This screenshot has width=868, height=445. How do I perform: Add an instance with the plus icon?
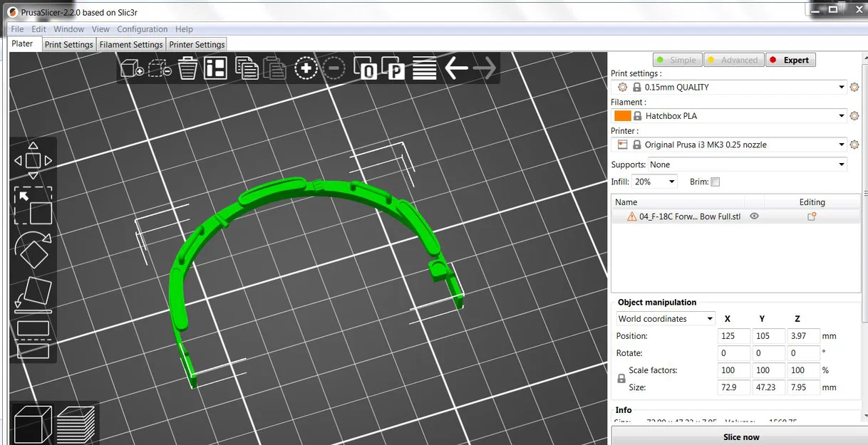tap(306, 68)
